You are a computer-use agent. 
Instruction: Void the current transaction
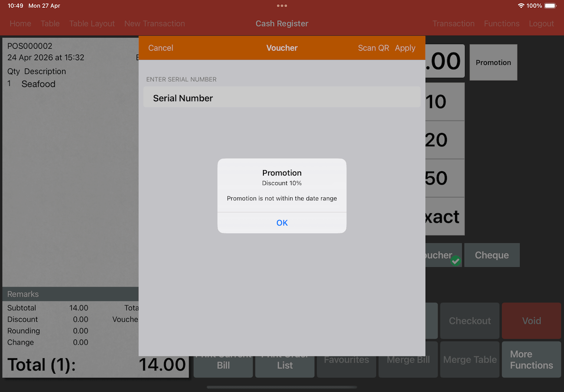pyautogui.click(x=531, y=320)
